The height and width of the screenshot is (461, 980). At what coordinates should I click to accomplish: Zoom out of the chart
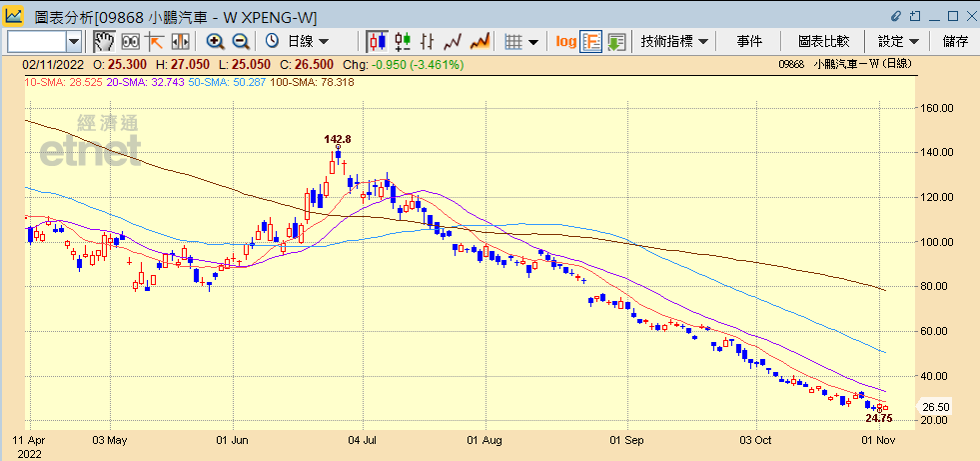click(240, 42)
